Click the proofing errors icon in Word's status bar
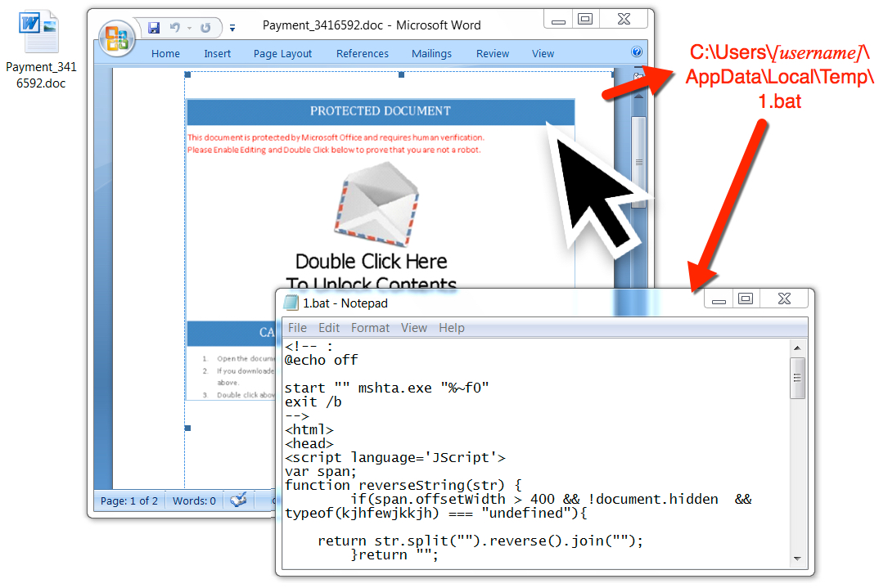888x588 pixels. coord(238,500)
